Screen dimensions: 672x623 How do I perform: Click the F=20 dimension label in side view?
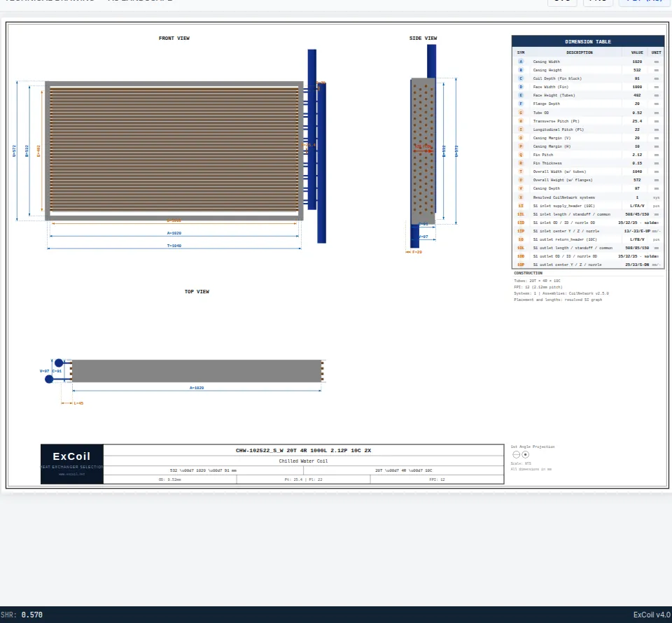pyautogui.click(x=417, y=252)
